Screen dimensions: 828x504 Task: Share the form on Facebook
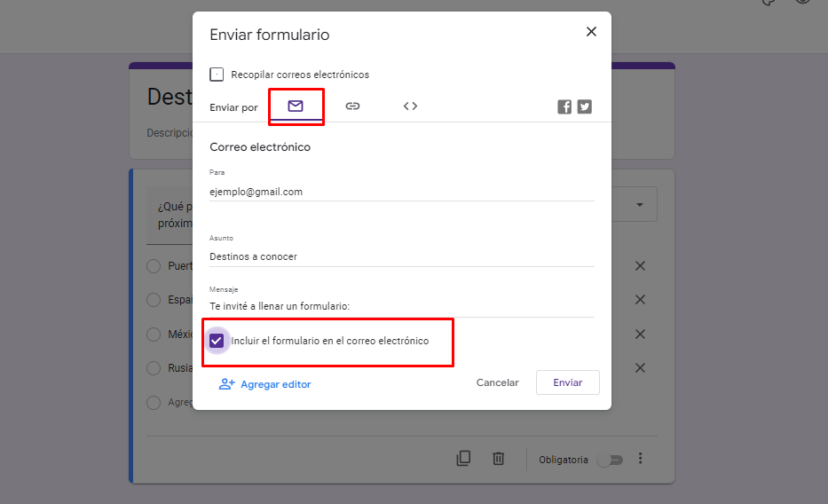tap(564, 107)
